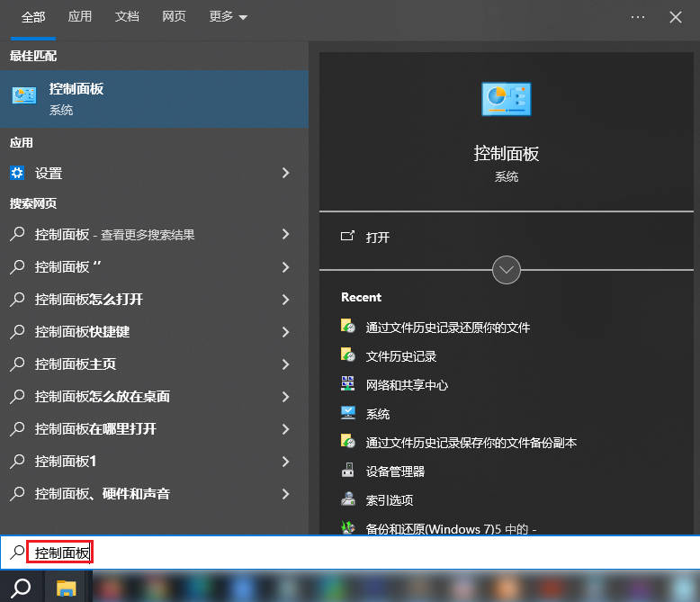Switch to the 文档 tab
700x602 pixels.
tap(127, 16)
